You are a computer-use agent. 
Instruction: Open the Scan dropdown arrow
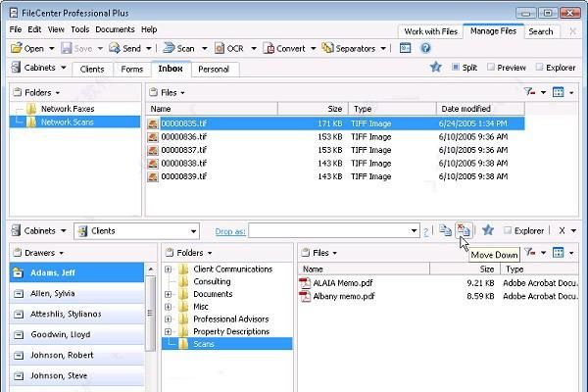tap(205, 48)
